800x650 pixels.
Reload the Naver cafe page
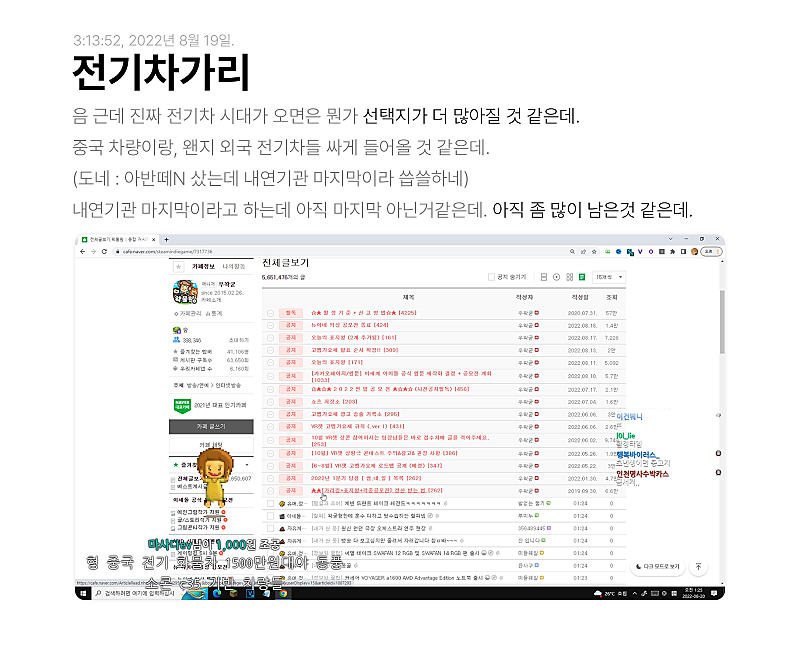[x=104, y=252]
